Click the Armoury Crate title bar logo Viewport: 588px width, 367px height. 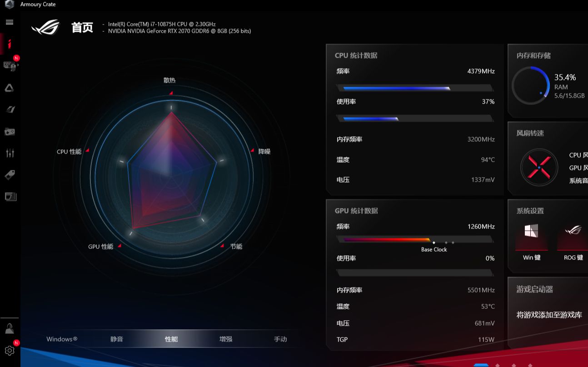tap(10, 4)
